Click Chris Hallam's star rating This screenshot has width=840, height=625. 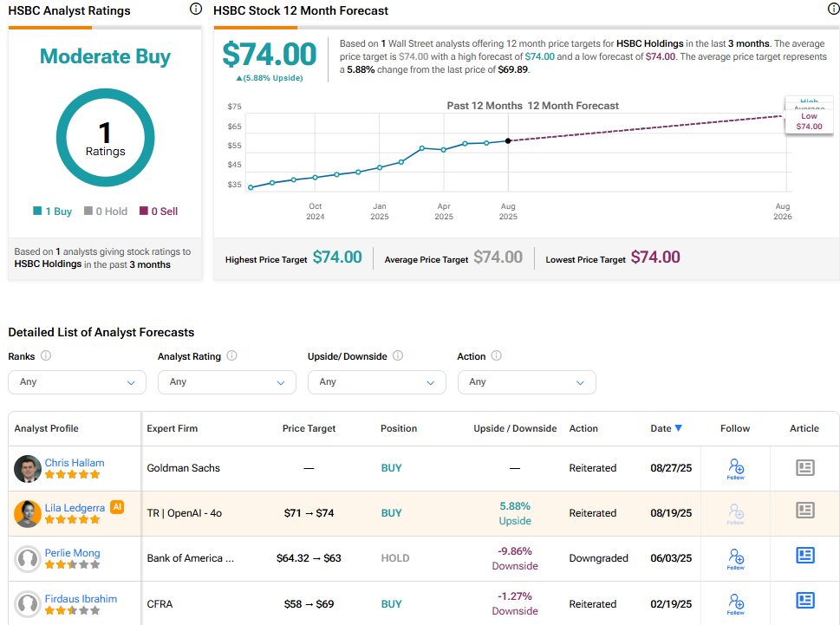pos(72,474)
